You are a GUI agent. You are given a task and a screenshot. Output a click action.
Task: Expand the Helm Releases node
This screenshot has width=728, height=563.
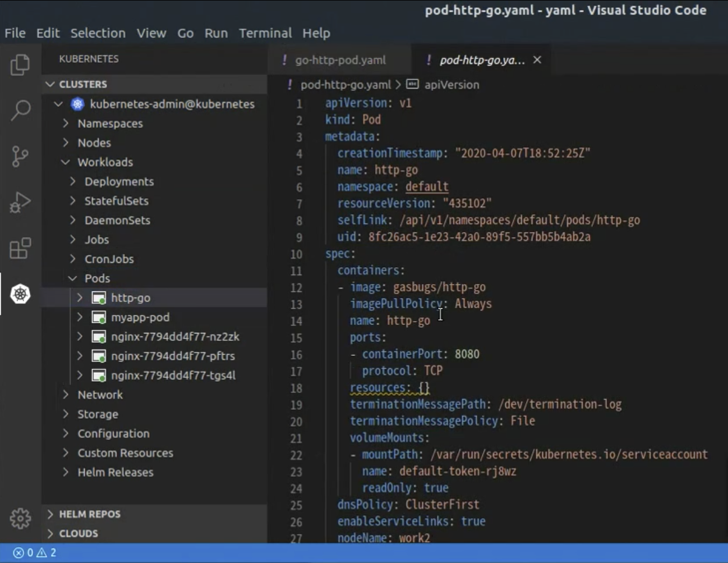point(66,472)
